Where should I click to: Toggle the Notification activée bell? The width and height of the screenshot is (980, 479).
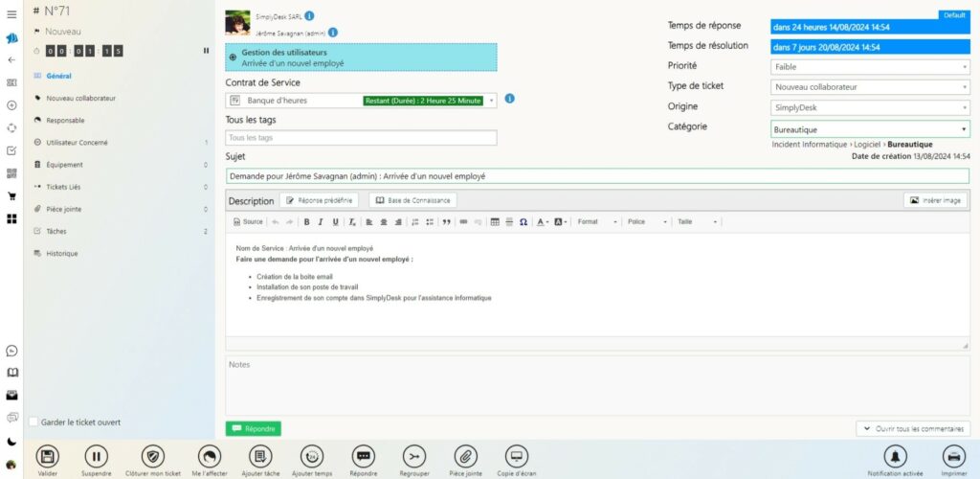click(x=895, y=456)
